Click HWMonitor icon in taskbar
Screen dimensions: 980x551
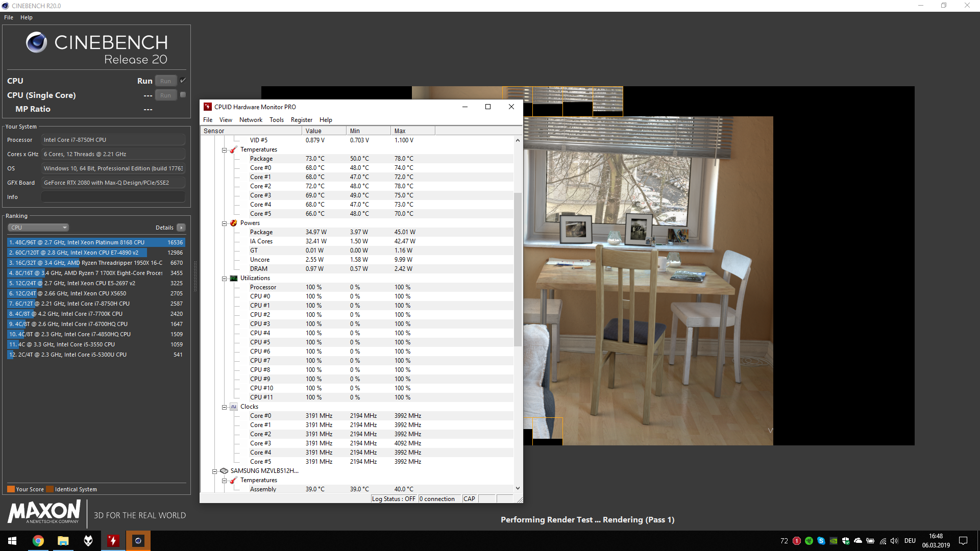(113, 541)
